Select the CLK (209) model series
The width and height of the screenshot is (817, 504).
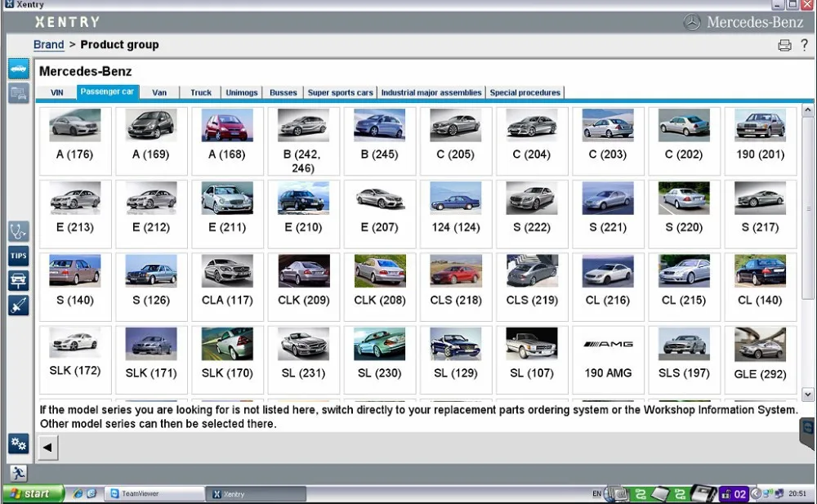[303, 287]
